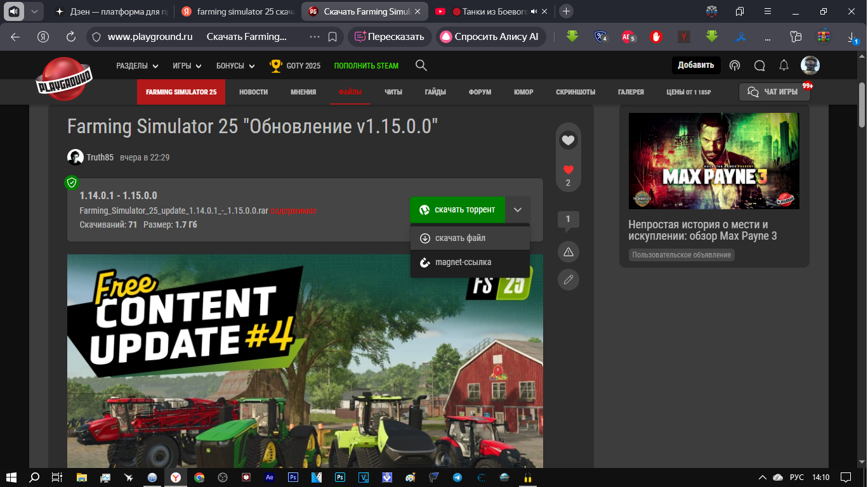The image size is (868, 487).
Task: Open comments counter showing 1
Action: [568, 220]
